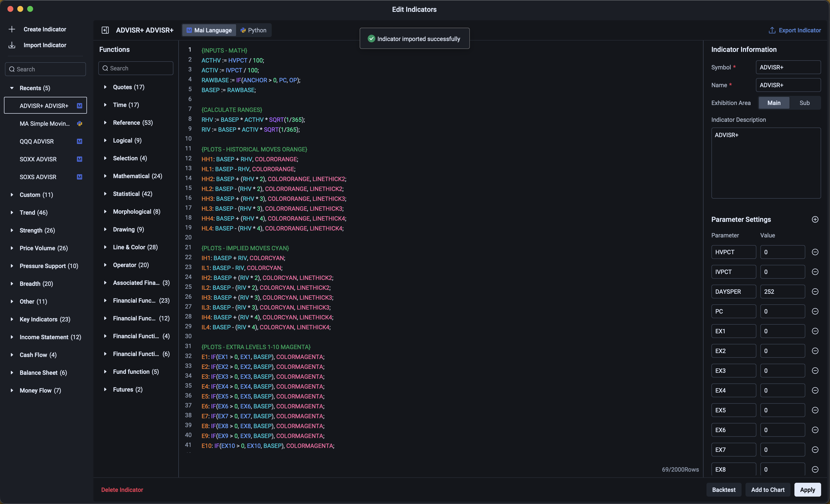Viewport: 830px width, 504px height.
Task: Click the Indicator Description text area
Action: (x=766, y=163)
